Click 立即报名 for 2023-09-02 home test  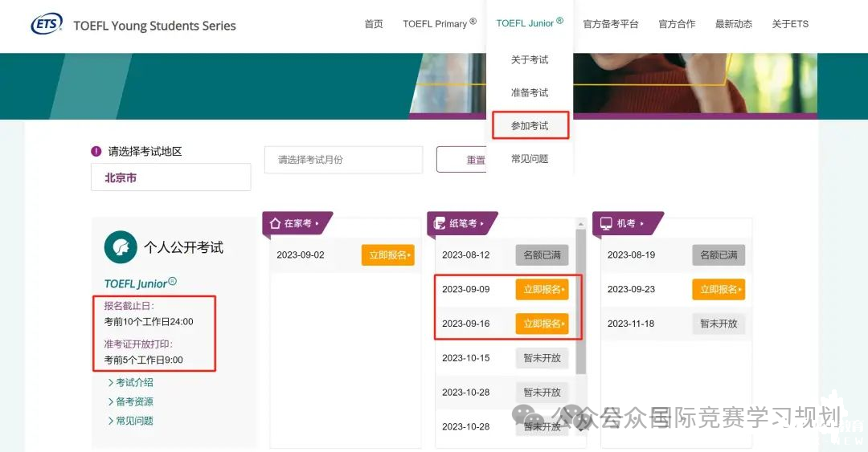388,255
